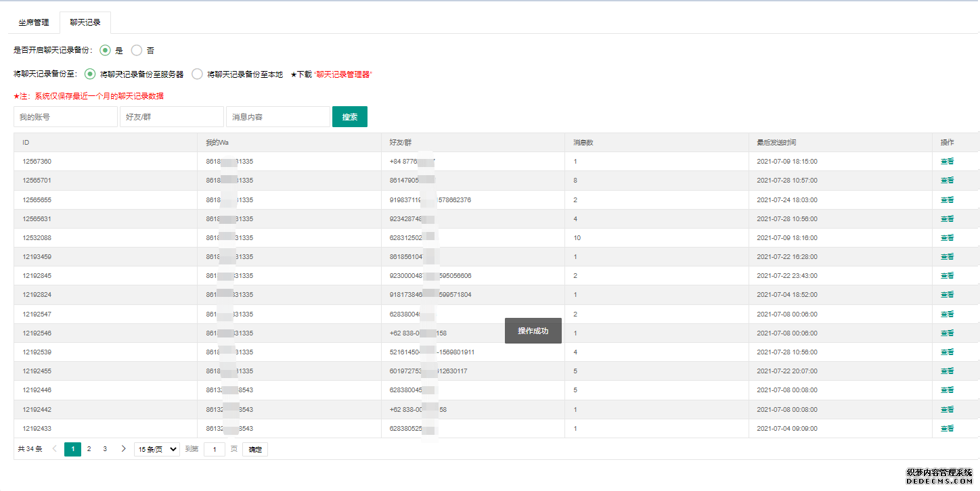Go to page 2 of results
Image resolution: width=980 pixels, height=491 pixels.
click(89, 449)
